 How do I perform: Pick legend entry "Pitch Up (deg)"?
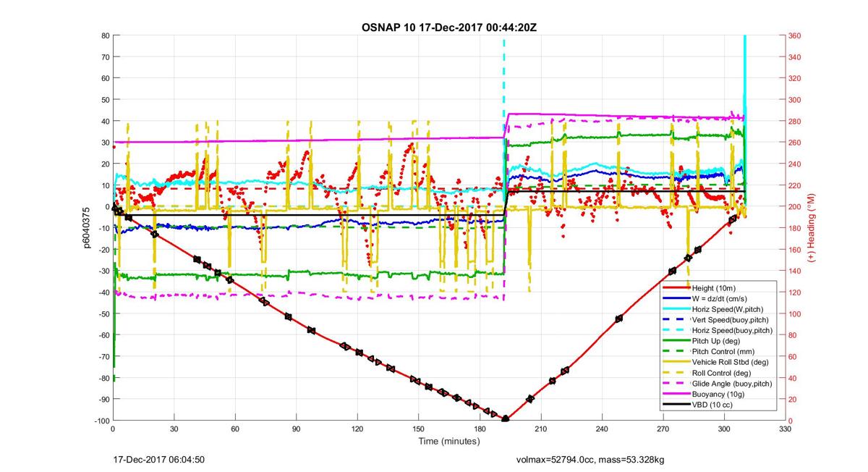pos(718,341)
